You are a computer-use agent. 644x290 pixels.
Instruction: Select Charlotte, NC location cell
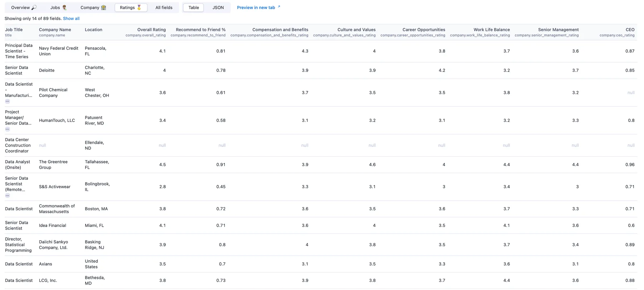click(95, 70)
